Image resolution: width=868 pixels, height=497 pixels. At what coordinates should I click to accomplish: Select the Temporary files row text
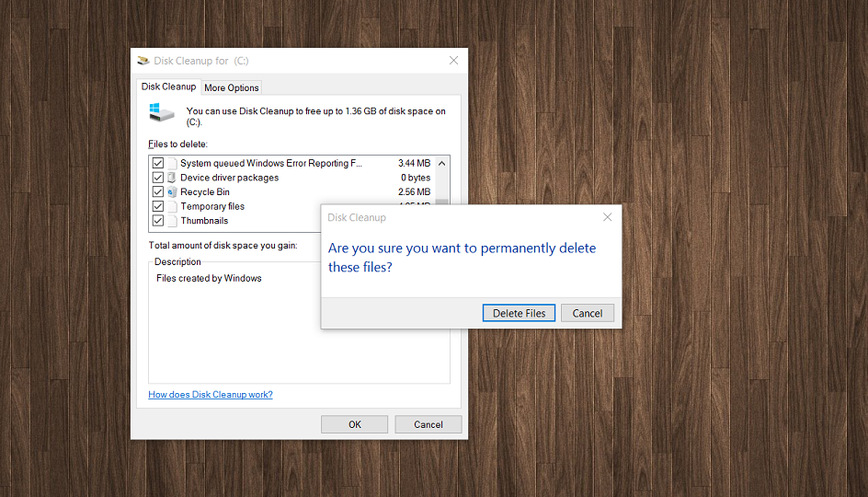(212, 206)
